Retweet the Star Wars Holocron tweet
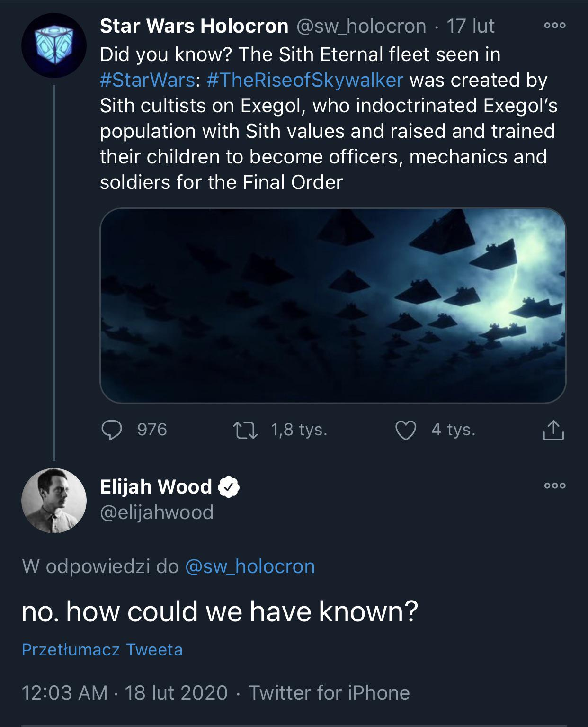This screenshot has width=588, height=727. [x=245, y=430]
